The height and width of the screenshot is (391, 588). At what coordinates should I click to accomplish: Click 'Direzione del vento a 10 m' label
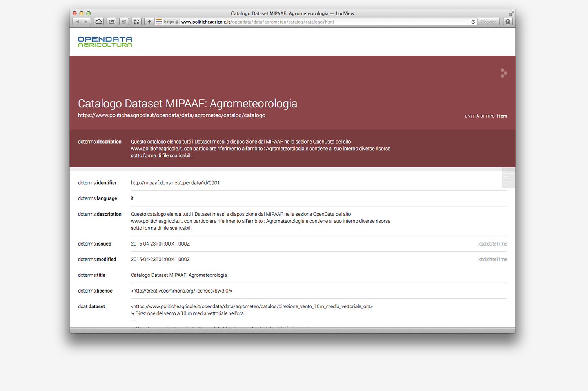pos(189,314)
